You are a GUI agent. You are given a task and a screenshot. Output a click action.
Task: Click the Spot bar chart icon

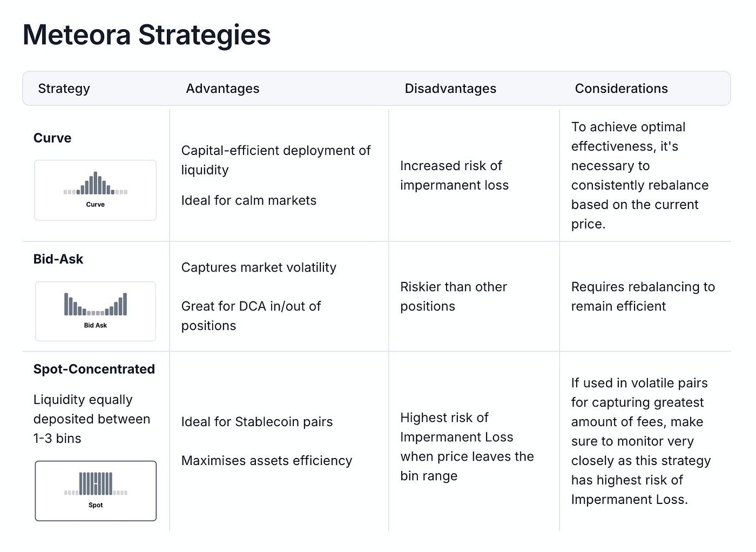[x=96, y=483]
